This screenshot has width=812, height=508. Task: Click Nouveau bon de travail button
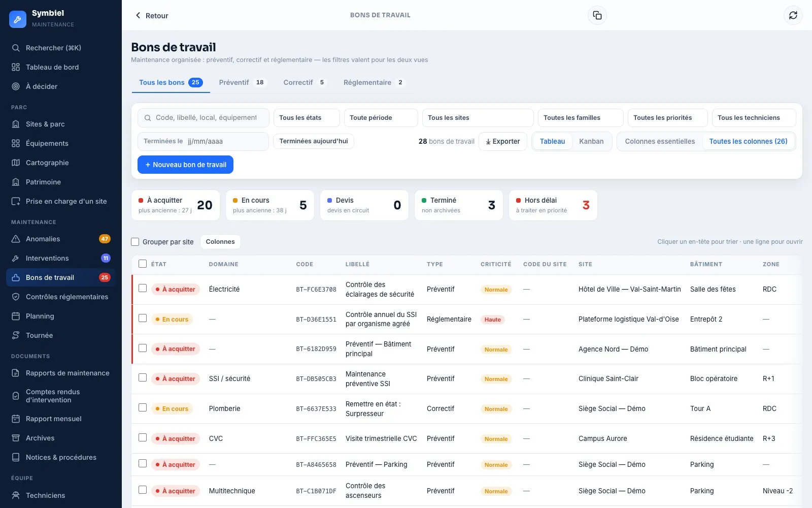[x=185, y=165]
